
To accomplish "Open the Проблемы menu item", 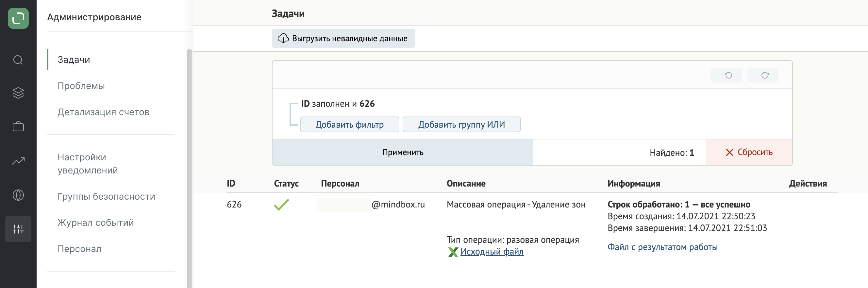I will [x=81, y=86].
